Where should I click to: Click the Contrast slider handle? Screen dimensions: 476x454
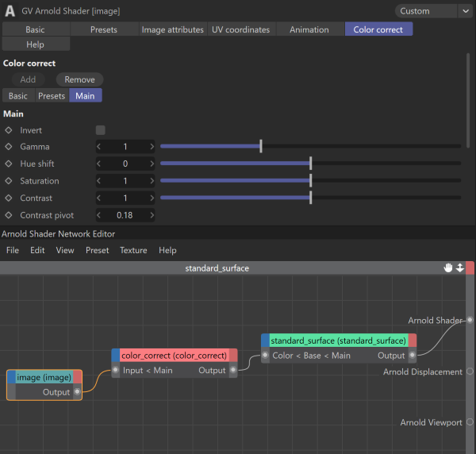coord(310,198)
